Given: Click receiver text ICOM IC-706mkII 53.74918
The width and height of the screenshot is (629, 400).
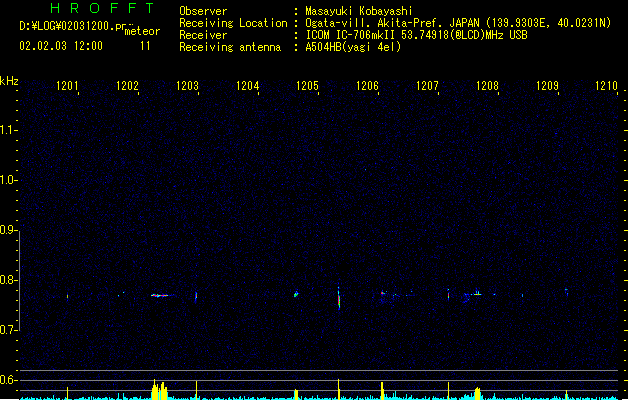Looking at the screenshot, I should pos(377,35).
